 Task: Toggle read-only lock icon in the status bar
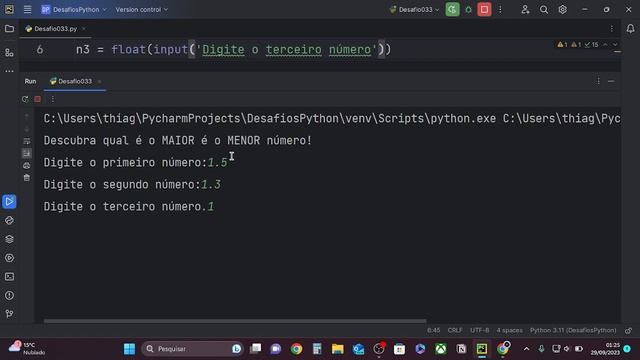[x=629, y=330]
